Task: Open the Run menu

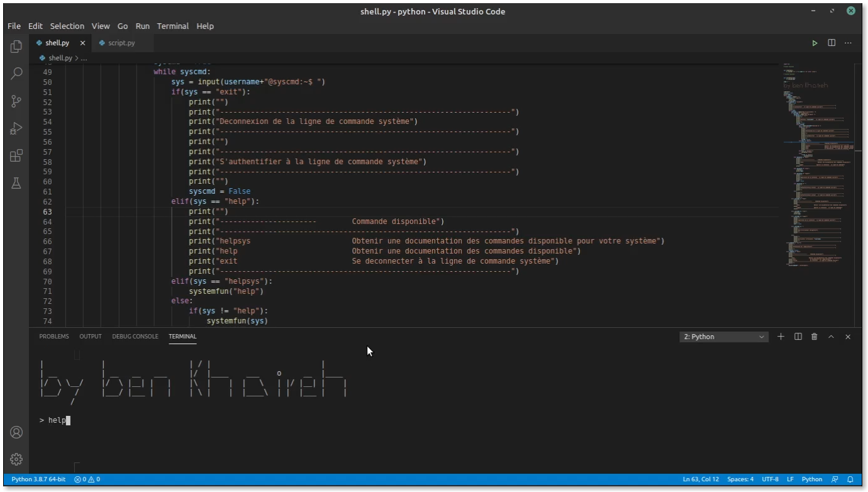Action: tap(142, 26)
